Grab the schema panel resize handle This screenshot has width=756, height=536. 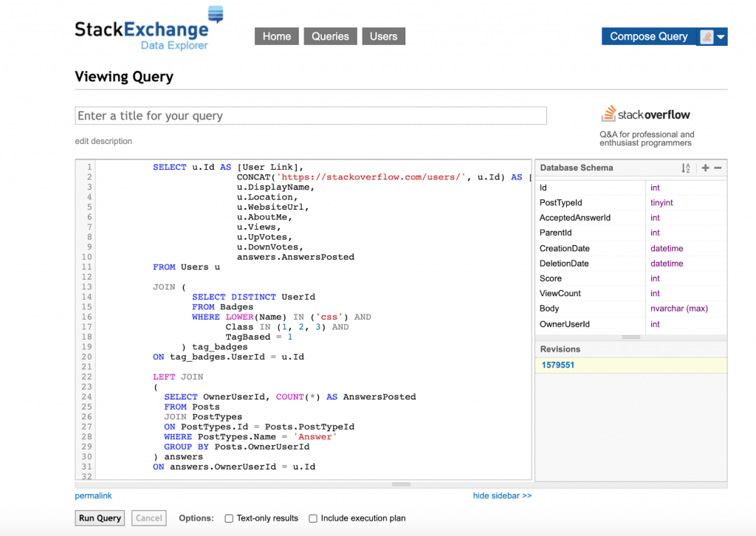(x=630, y=337)
